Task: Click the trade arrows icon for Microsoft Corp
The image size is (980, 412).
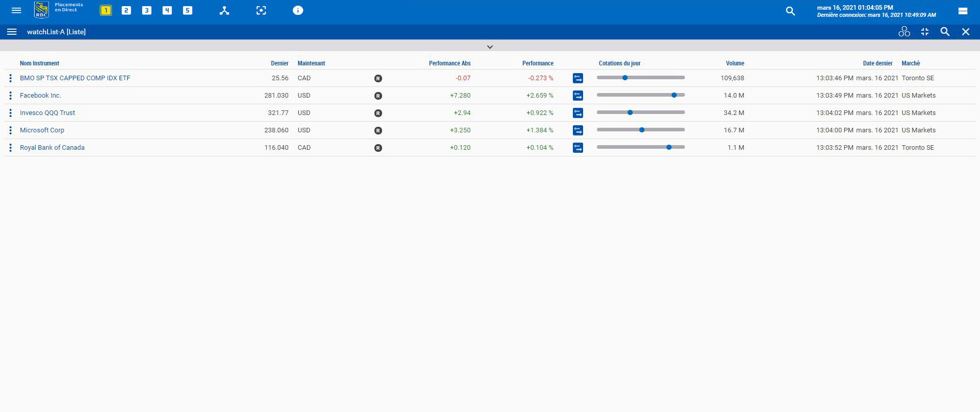Action: (x=578, y=130)
